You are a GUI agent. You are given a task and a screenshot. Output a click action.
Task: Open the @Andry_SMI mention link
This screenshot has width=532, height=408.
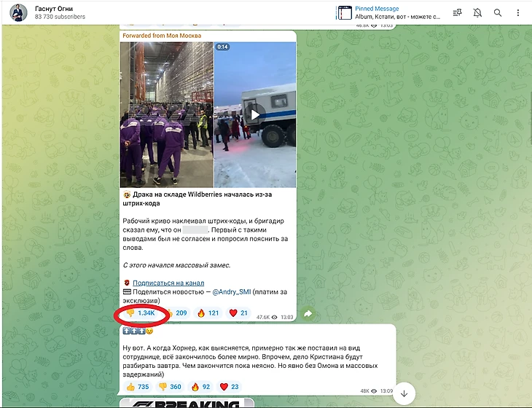pyautogui.click(x=235, y=291)
